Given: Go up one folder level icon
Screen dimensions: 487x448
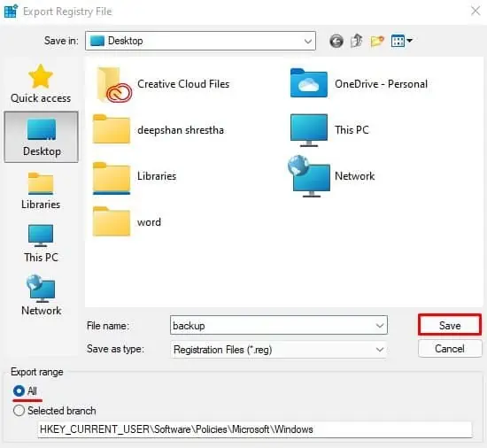Looking at the screenshot, I should [357, 41].
